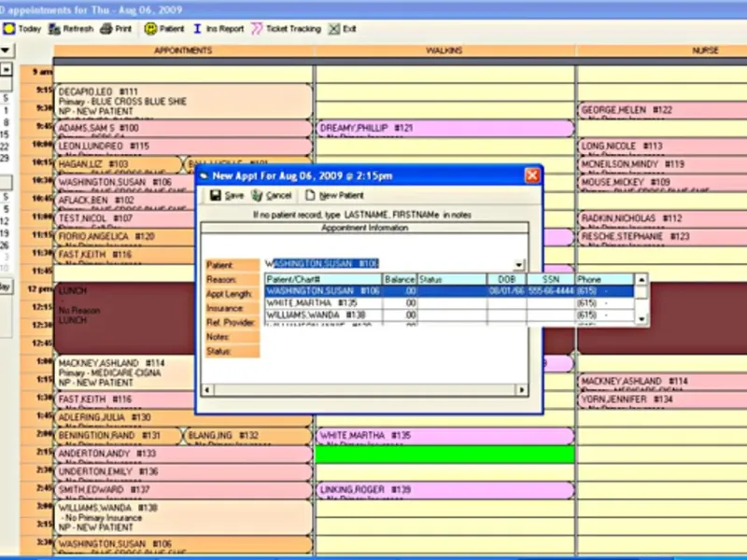The image size is (747, 560).
Task: Open MCNEILSON,MINDY #119 nurse appointment
Action: [662, 164]
